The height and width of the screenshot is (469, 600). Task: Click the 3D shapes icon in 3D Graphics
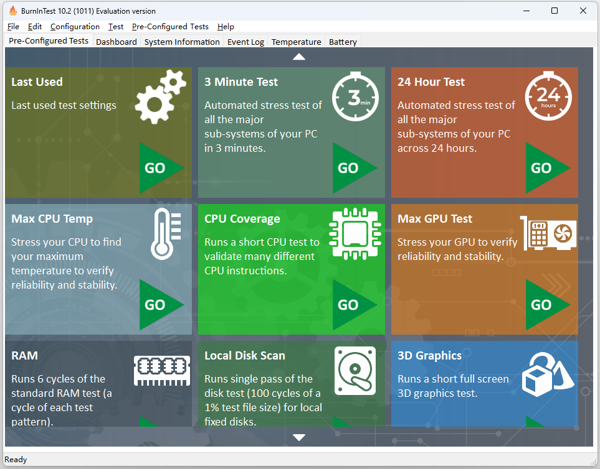click(548, 375)
